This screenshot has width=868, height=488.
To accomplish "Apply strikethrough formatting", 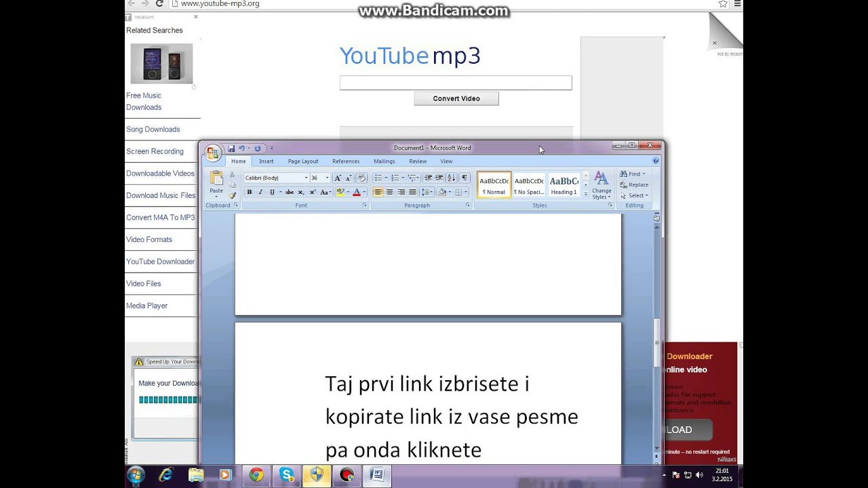I will click(290, 192).
